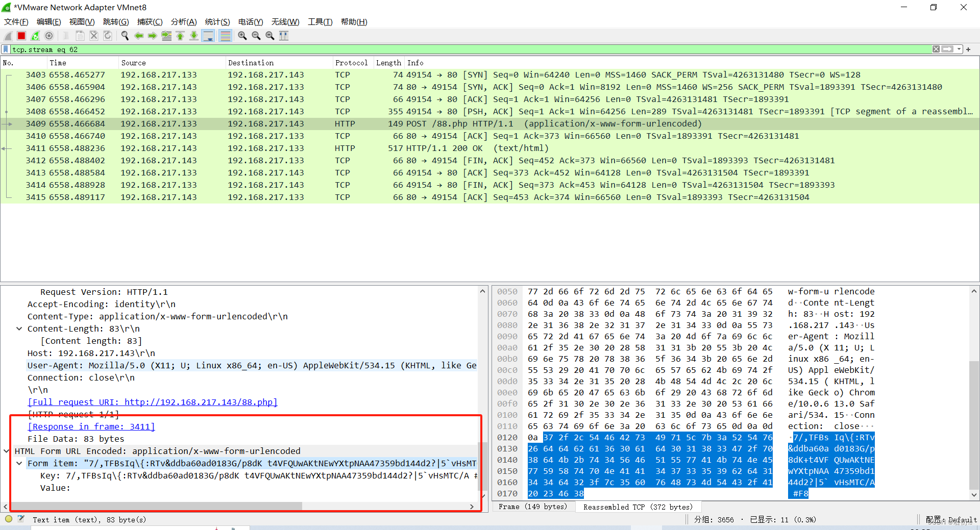Viewport: 980px width, 530px height.
Task: Click the expert information yellow circle
Action: tap(9, 519)
